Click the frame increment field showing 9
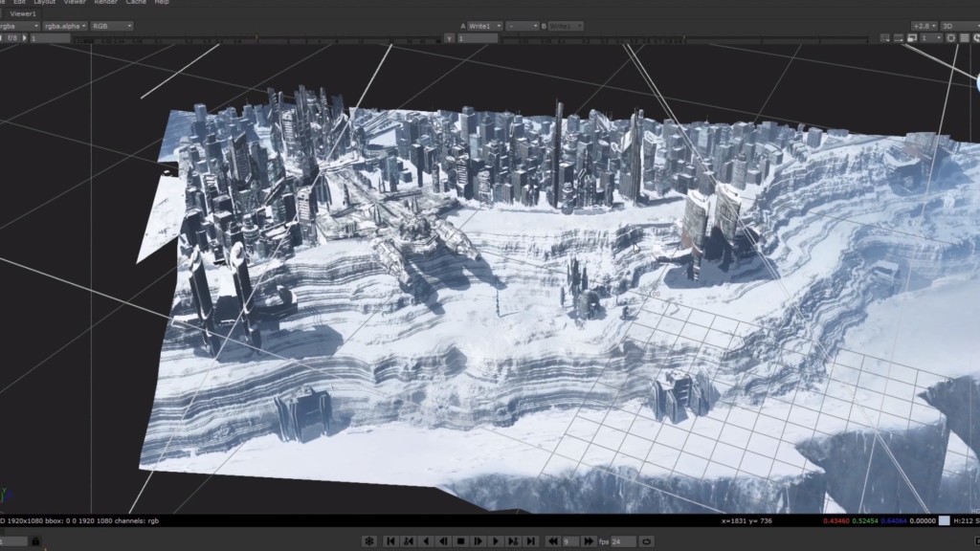This screenshot has width=980, height=551. point(570,541)
